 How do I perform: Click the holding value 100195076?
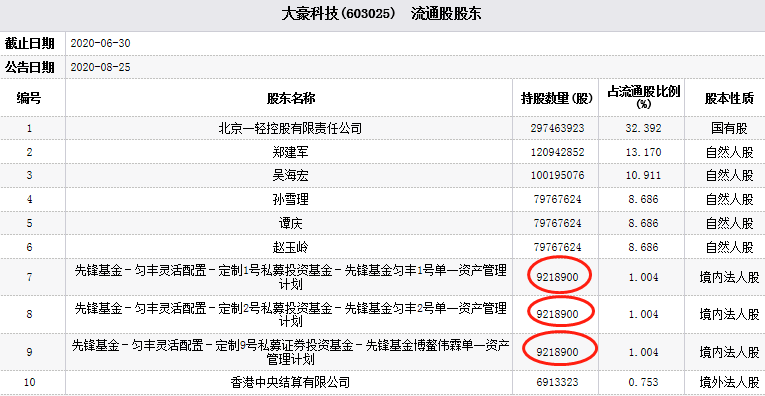tap(557, 176)
